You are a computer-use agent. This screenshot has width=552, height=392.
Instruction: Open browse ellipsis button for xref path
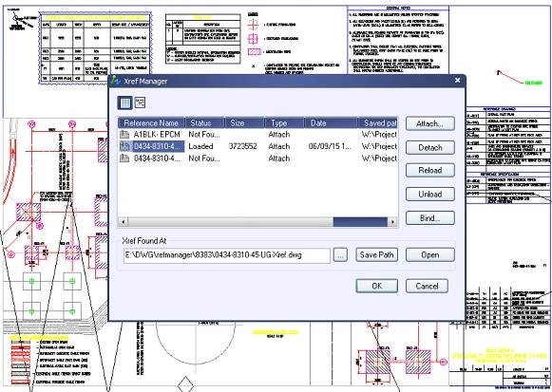coord(340,255)
